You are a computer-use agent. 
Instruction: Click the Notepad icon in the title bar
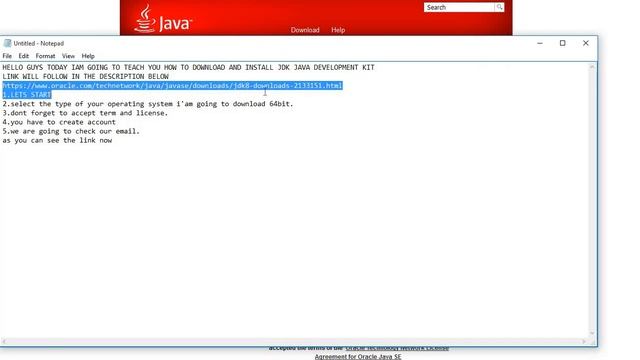[x=7, y=43]
